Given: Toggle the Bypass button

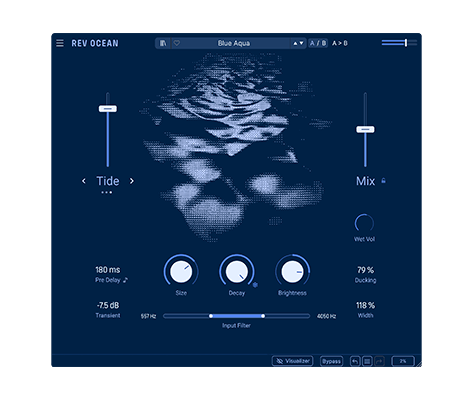Looking at the screenshot, I should tap(331, 361).
